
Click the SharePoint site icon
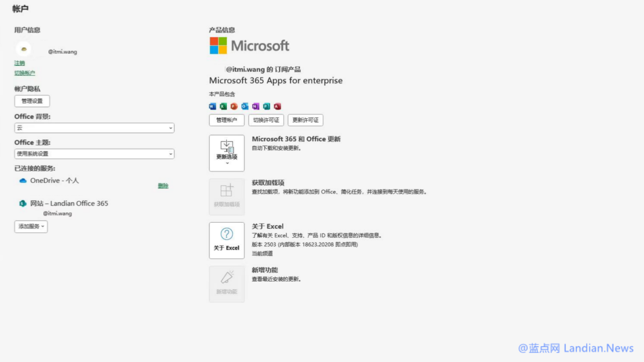coord(23,204)
